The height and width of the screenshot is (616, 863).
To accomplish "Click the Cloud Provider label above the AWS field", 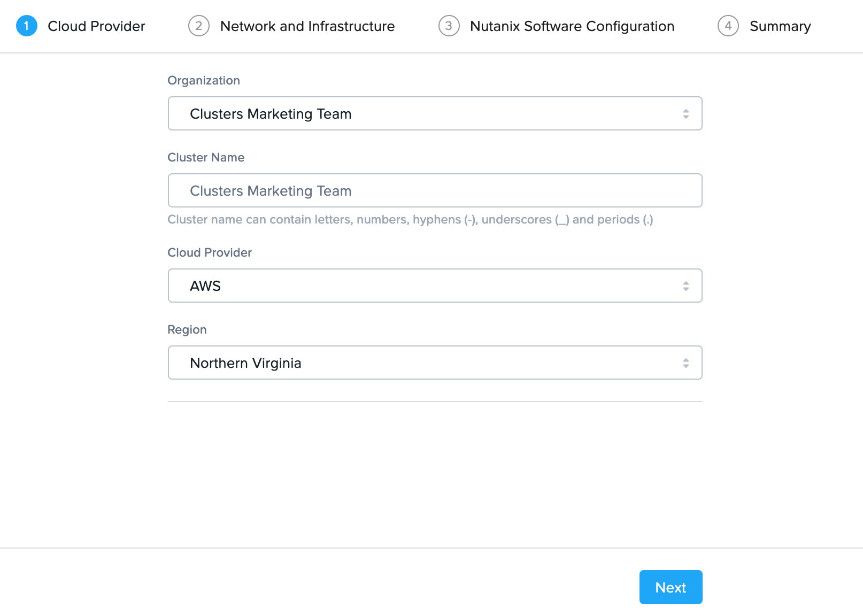I will click(209, 253).
